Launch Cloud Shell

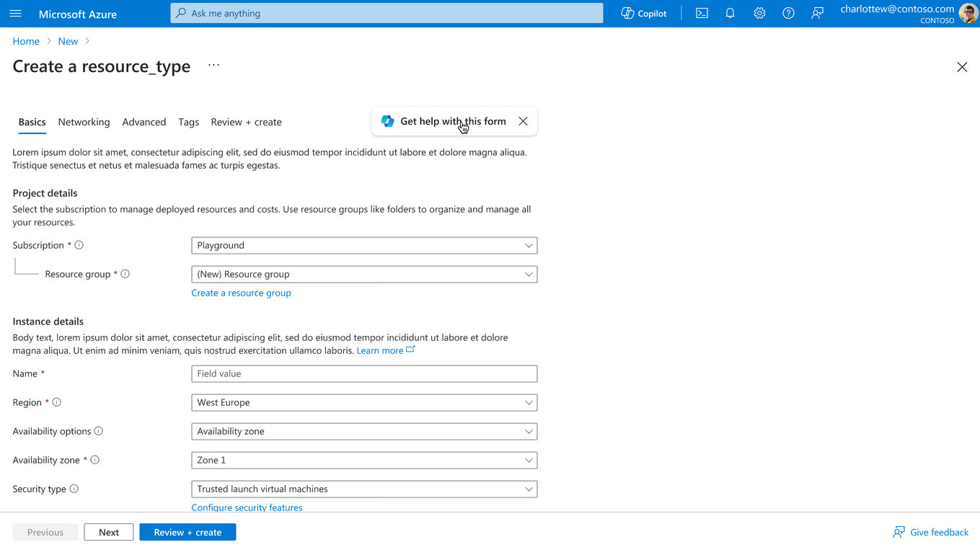point(701,13)
